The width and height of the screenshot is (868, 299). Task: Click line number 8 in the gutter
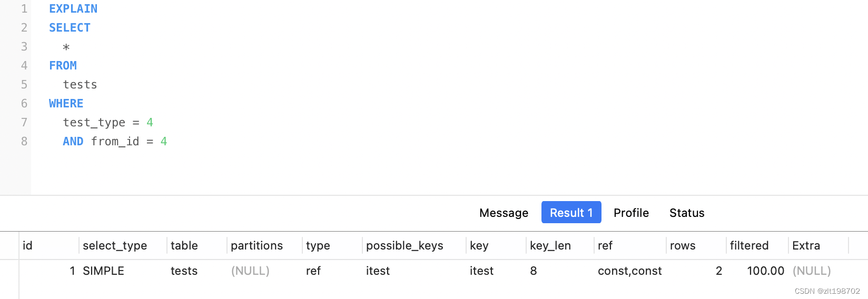[x=24, y=142]
